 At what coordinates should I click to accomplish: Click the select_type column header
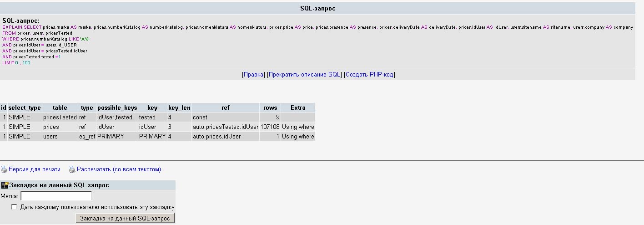25,108
